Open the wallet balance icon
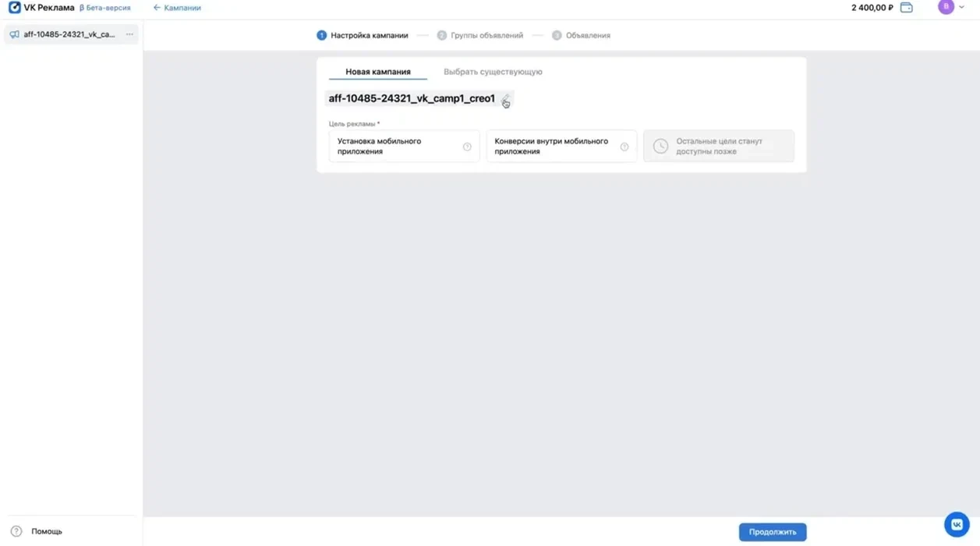Image resolution: width=980 pixels, height=546 pixels. 906,8
